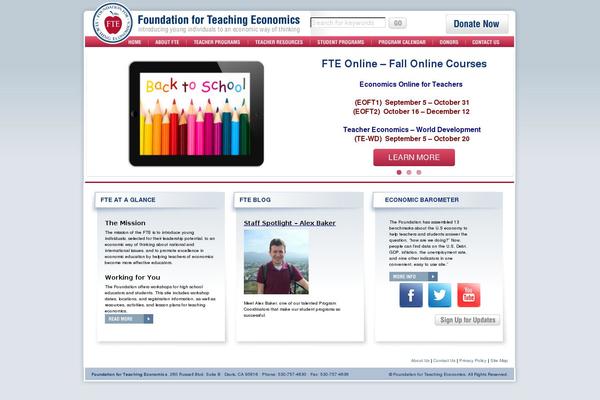
Task: Open the Donors menu item
Action: point(449,42)
